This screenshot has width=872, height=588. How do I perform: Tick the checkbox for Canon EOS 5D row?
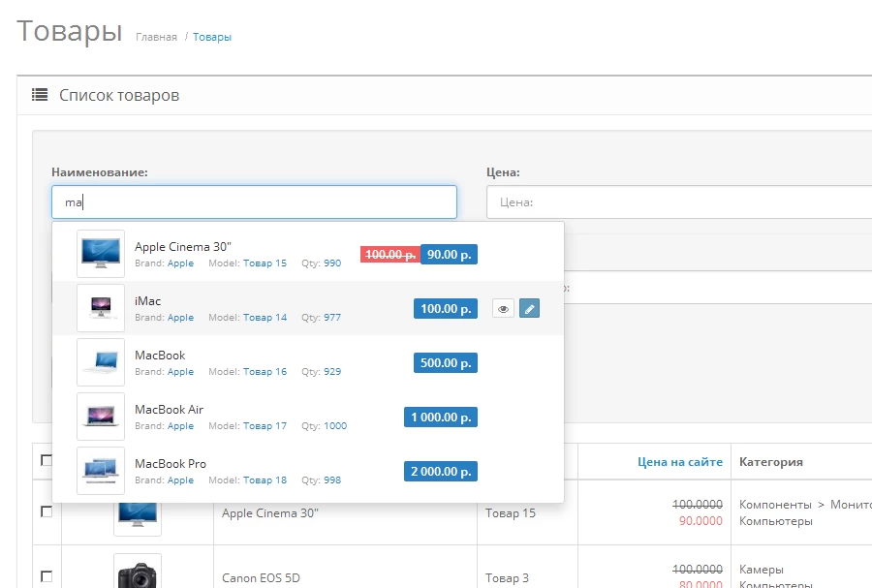click(x=47, y=576)
